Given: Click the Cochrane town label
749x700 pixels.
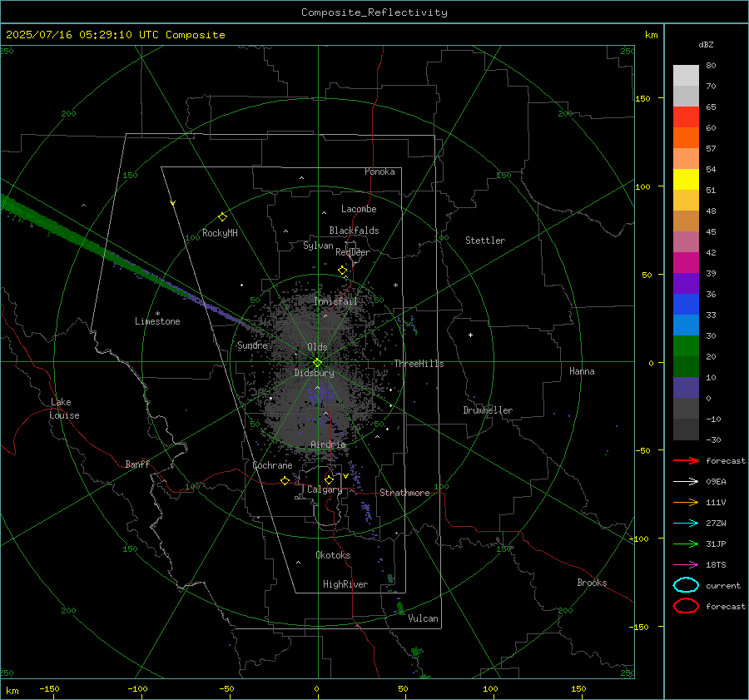Looking at the screenshot, I should 272,465.
